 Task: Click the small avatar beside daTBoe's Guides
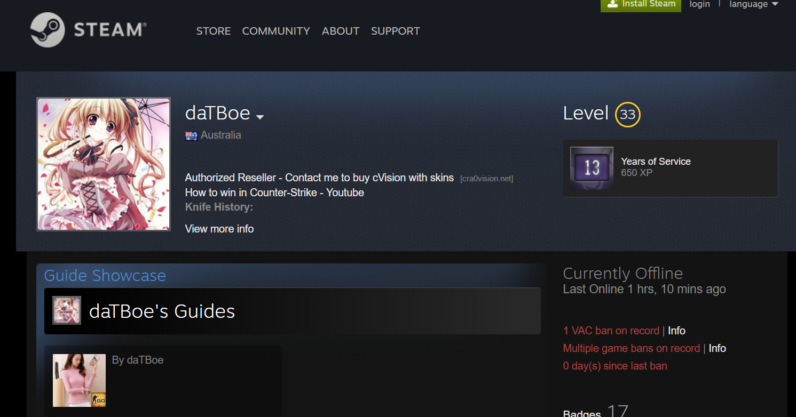[x=67, y=311]
